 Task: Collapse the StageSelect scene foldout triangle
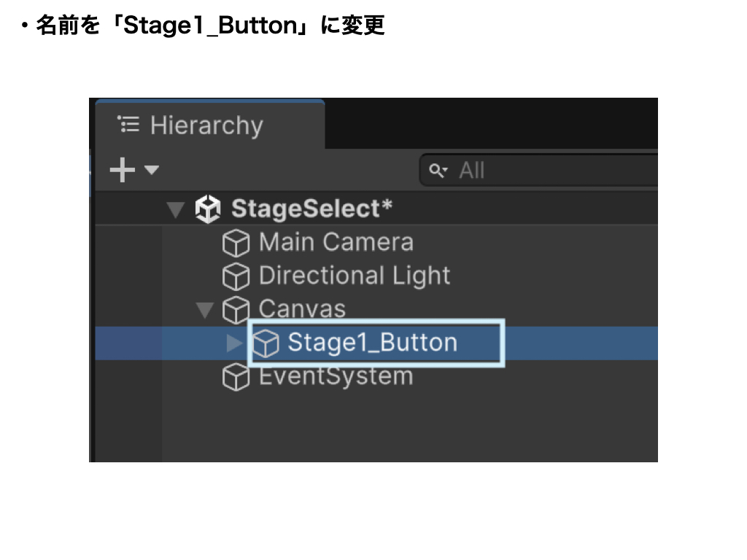point(175,210)
